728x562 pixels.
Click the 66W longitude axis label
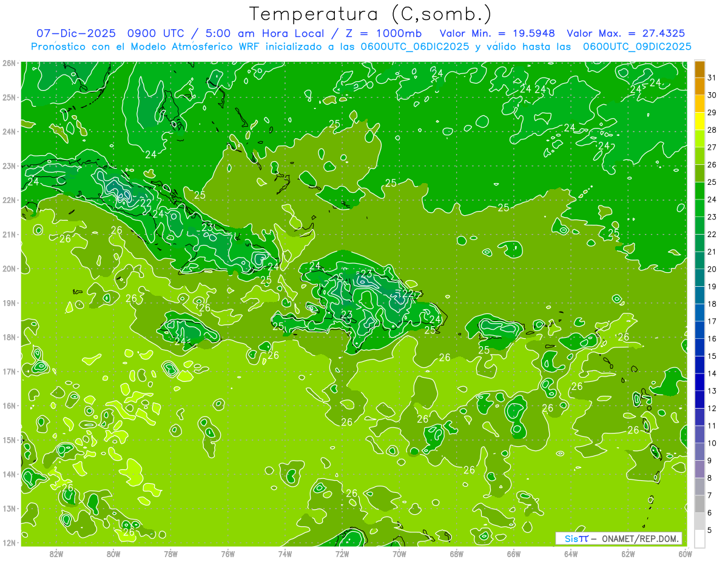(514, 554)
